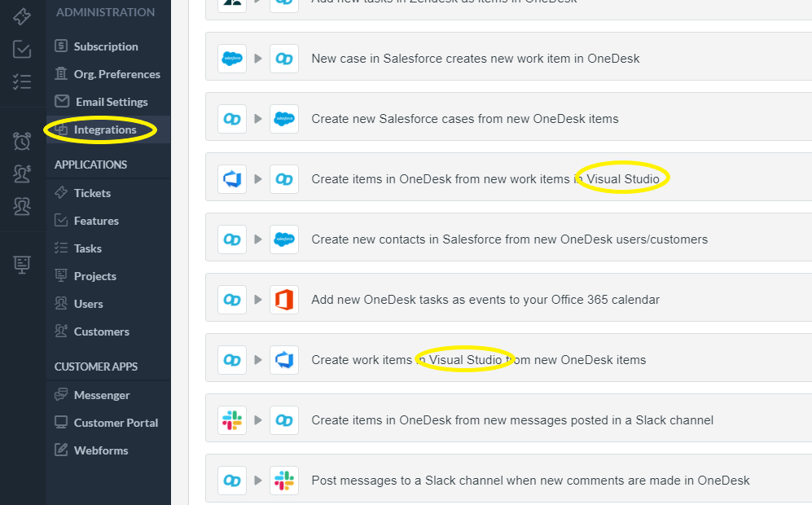Click the Tasks list icon in menu
812x505 pixels.
(61, 248)
